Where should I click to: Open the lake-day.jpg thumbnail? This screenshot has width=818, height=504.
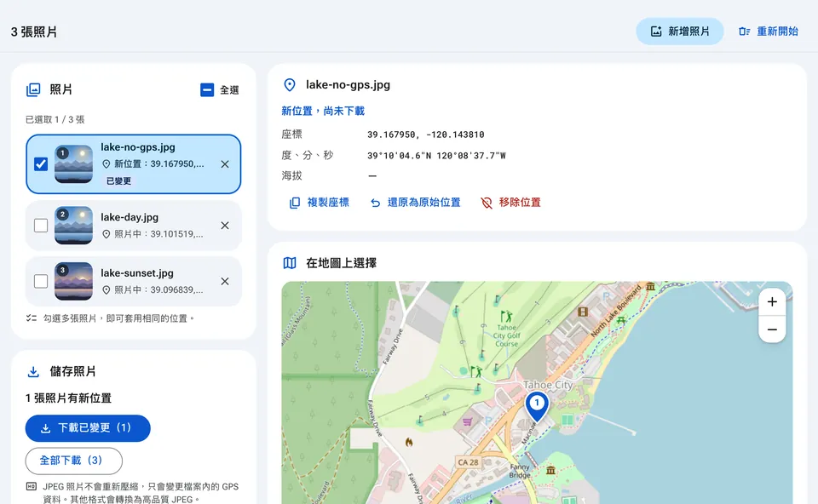[x=73, y=226]
